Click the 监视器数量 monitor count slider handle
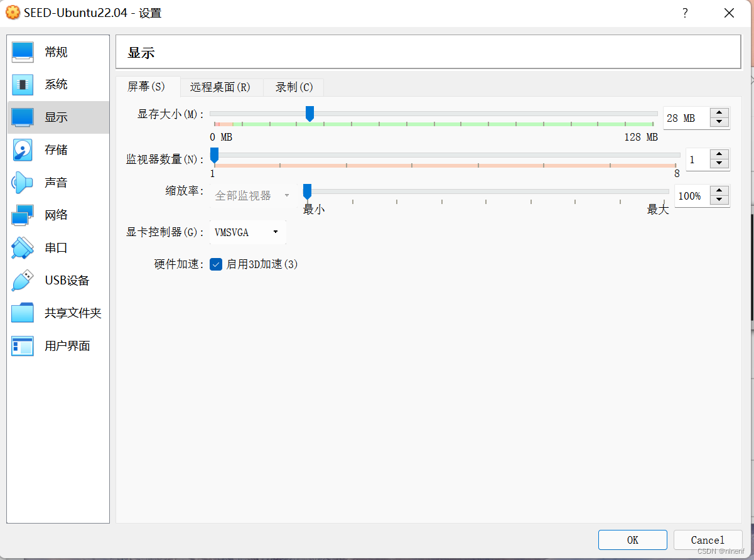 coord(214,155)
